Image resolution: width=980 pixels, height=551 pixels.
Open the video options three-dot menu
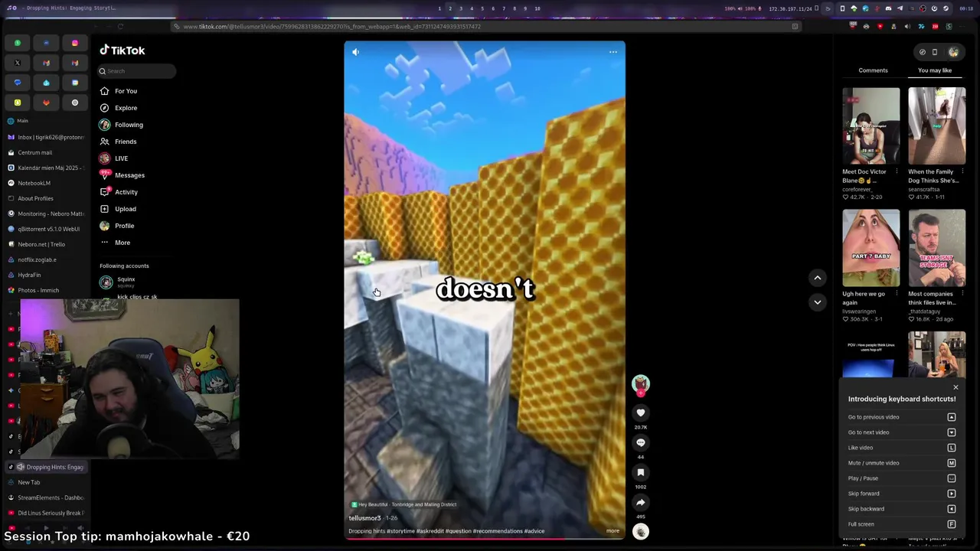click(613, 52)
